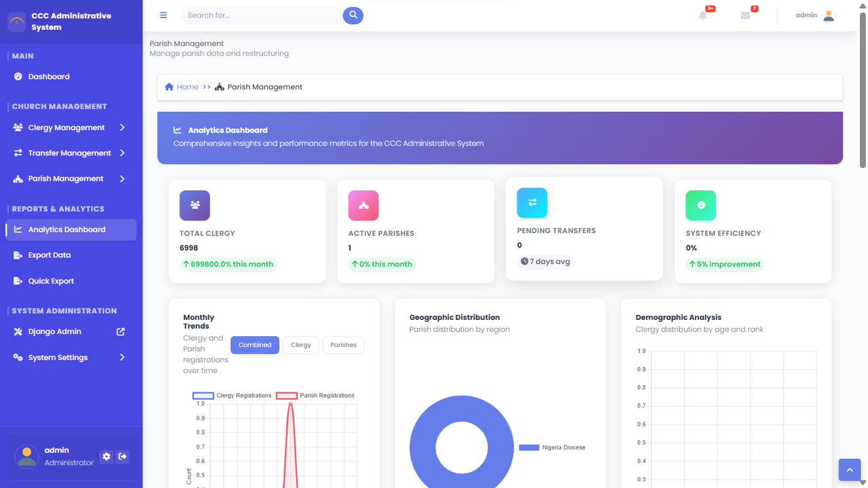Click the Dashboard gauge icon in sidebar
The width and height of the screenshot is (868, 488).
pyautogui.click(x=18, y=77)
